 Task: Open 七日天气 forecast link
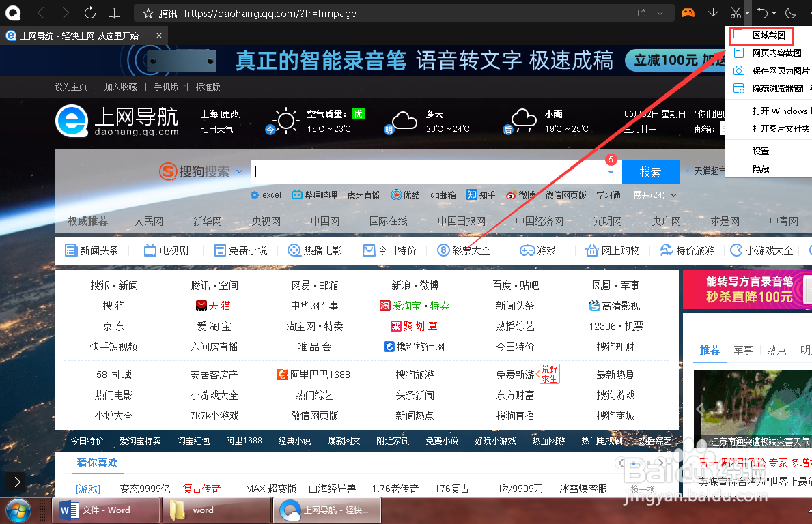[x=217, y=129]
